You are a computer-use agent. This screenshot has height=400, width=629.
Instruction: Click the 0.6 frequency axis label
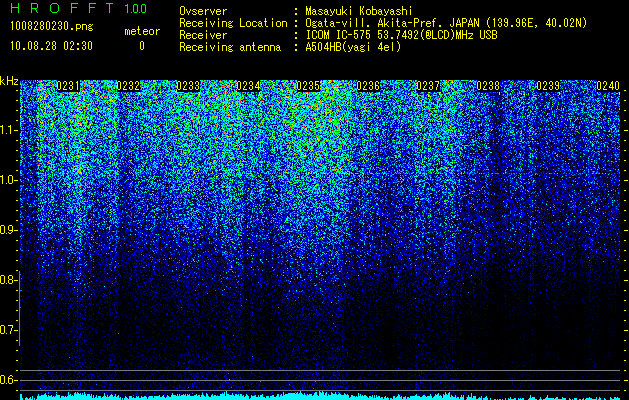[8, 380]
